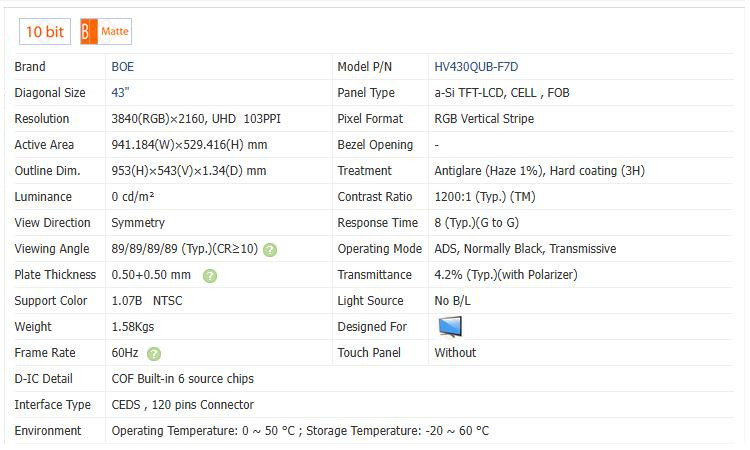Click the Matte label badge
Image resolution: width=750 pixels, height=450 pixels.
[x=114, y=32]
